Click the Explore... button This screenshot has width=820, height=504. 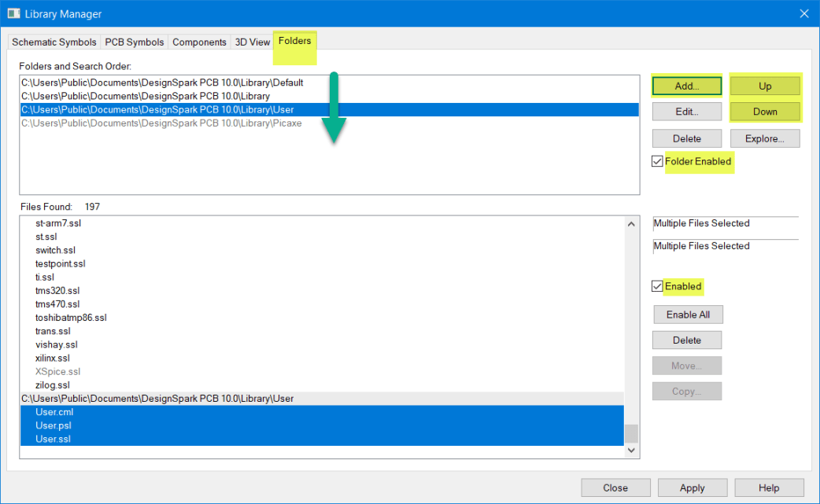[x=765, y=138]
